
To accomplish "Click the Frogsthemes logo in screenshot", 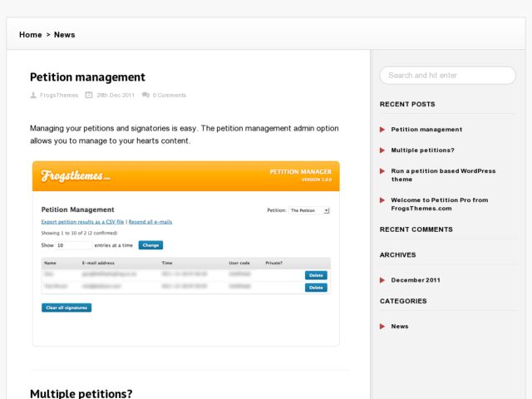I will tap(76, 175).
